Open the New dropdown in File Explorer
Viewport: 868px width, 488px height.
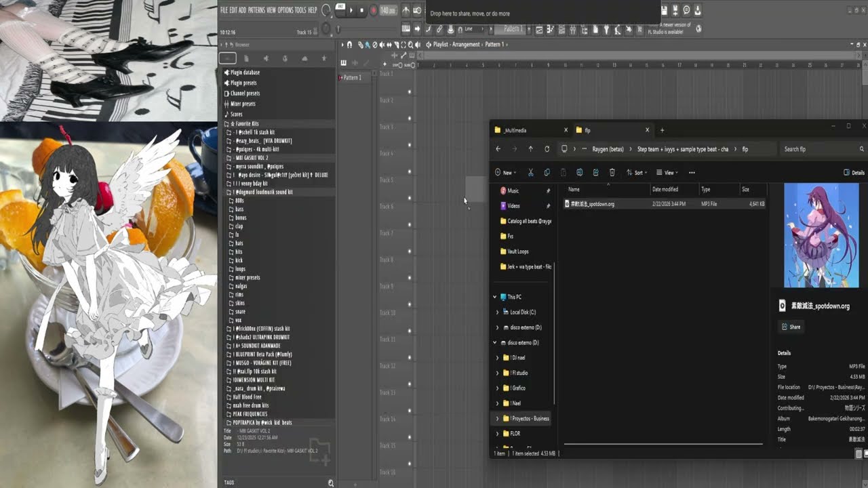(506, 173)
